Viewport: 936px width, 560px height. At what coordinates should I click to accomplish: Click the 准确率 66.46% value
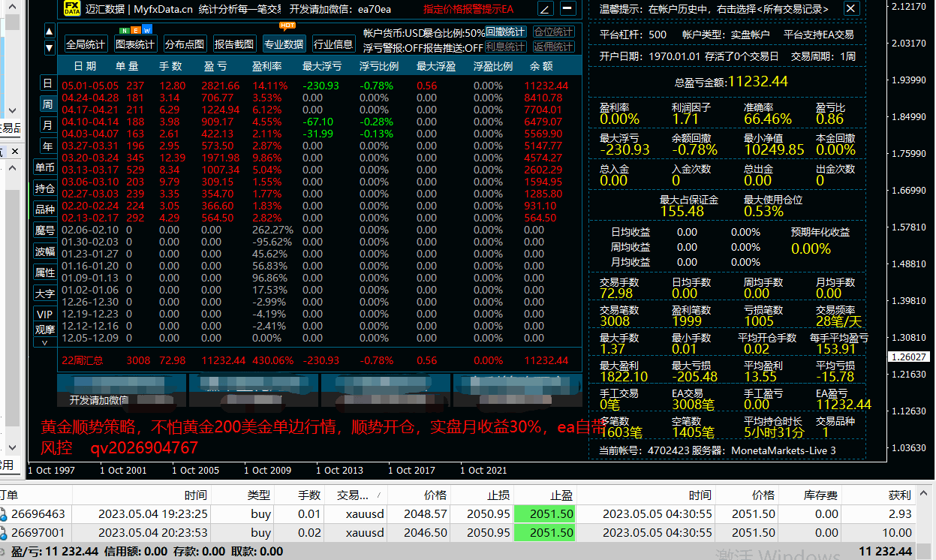768,119
